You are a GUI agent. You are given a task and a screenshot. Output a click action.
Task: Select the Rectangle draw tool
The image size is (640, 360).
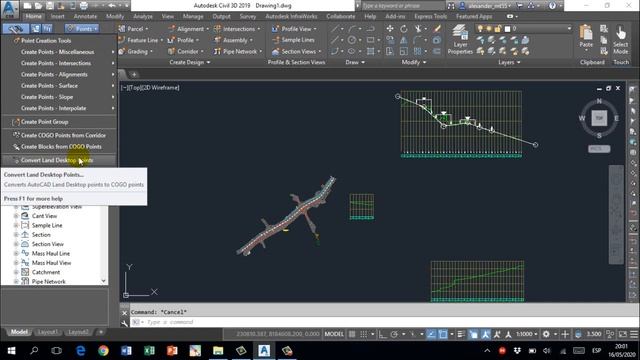(371, 40)
